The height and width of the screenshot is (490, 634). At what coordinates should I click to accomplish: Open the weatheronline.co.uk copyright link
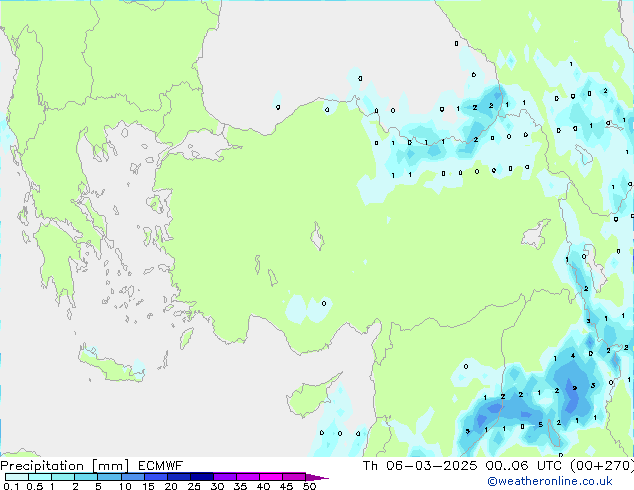click(x=550, y=481)
